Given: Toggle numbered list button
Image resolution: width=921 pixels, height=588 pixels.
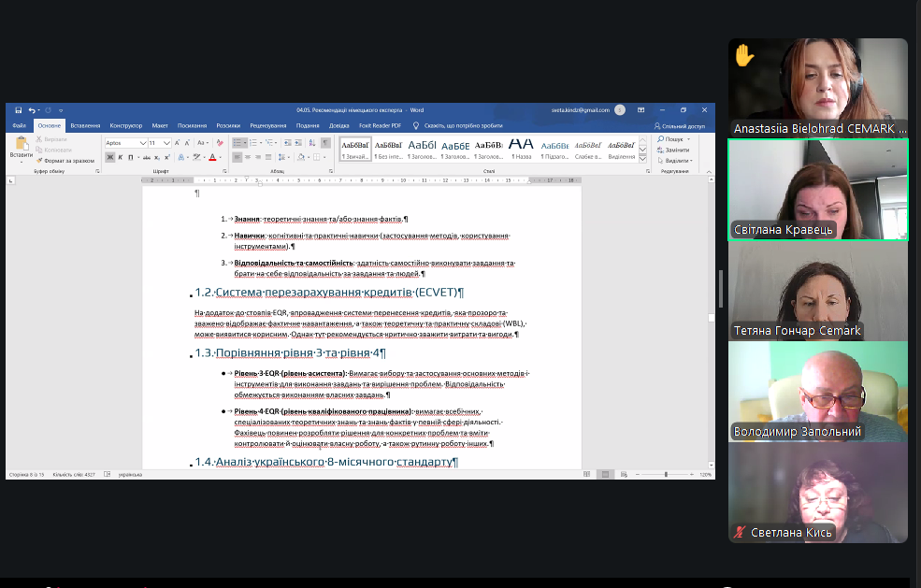Looking at the screenshot, I should (x=255, y=143).
